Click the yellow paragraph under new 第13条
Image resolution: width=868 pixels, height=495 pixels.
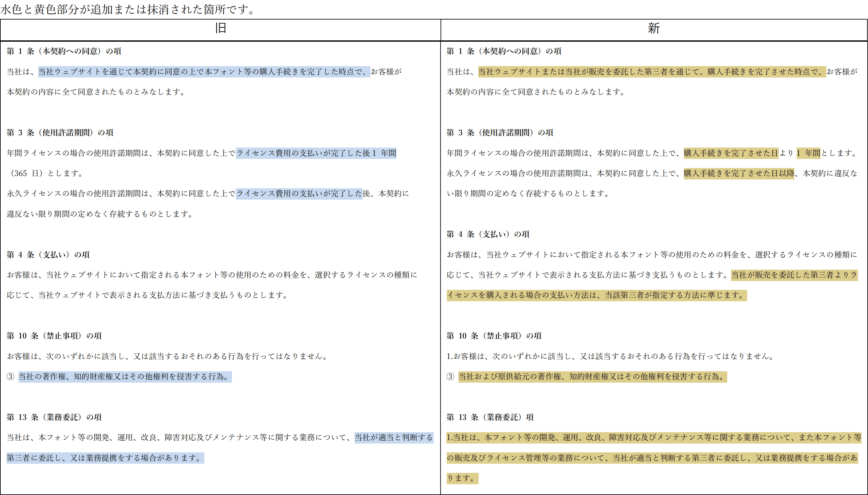coord(653,458)
